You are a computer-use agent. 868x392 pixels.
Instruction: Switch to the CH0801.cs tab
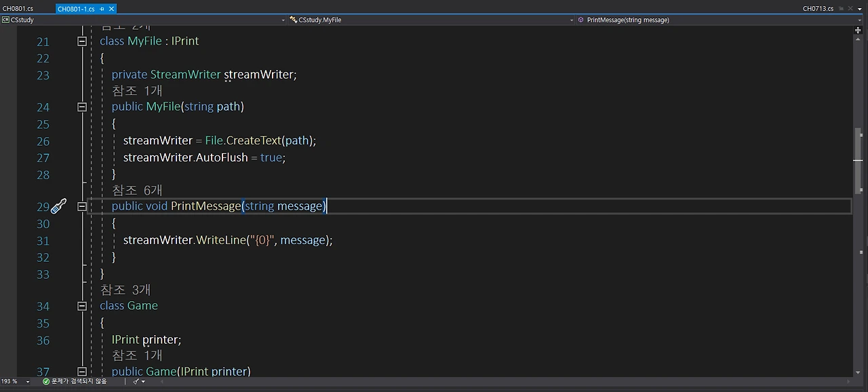click(18, 9)
